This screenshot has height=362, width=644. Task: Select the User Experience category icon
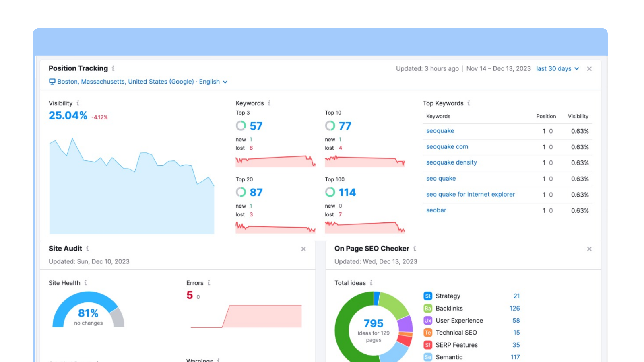pyautogui.click(x=427, y=321)
